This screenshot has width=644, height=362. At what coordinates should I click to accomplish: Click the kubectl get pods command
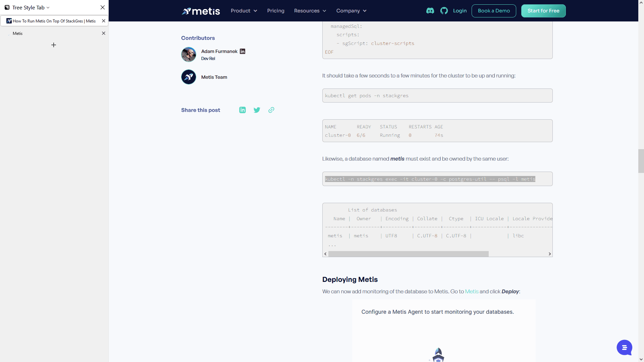[367, 96]
